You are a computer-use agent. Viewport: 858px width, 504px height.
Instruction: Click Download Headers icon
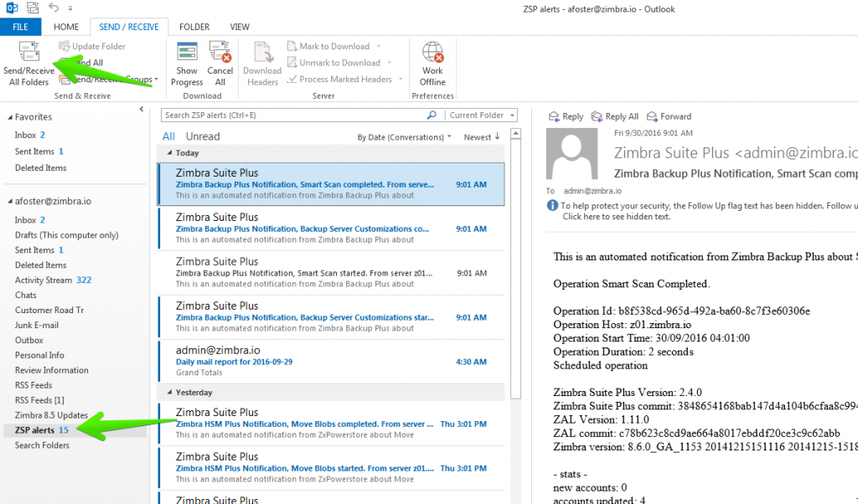coord(262,52)
